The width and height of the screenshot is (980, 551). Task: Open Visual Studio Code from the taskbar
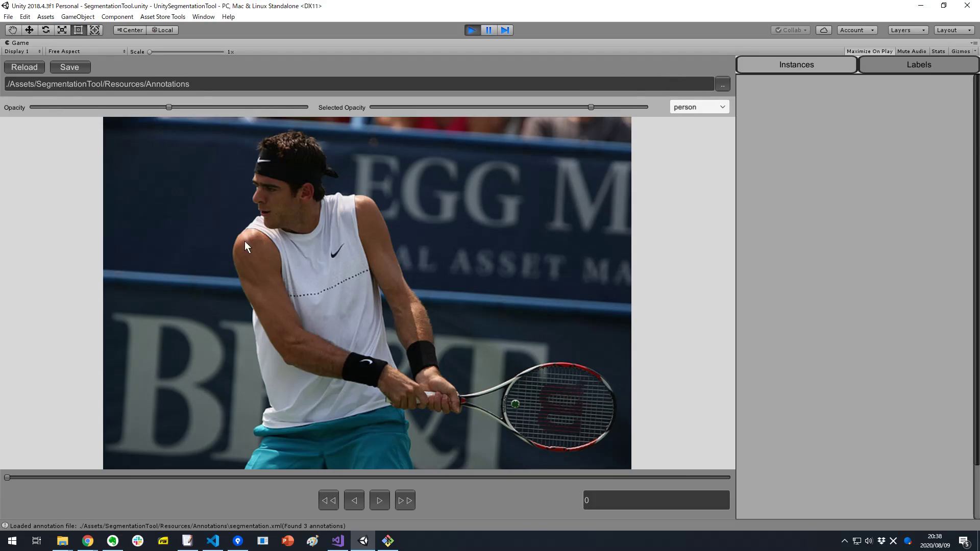click(213, 541)
